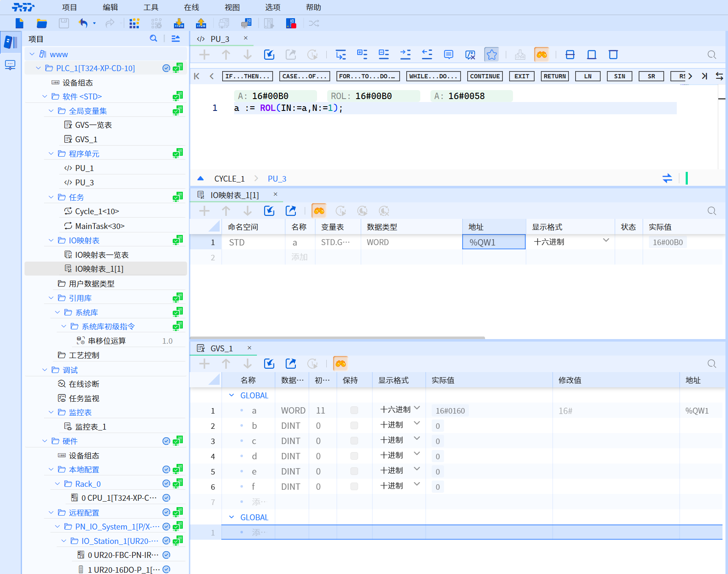Toggle the monitor binoculars icon in PU_3 editor
728x574 pixels.
pyautogui.click(x=541, y=55)
